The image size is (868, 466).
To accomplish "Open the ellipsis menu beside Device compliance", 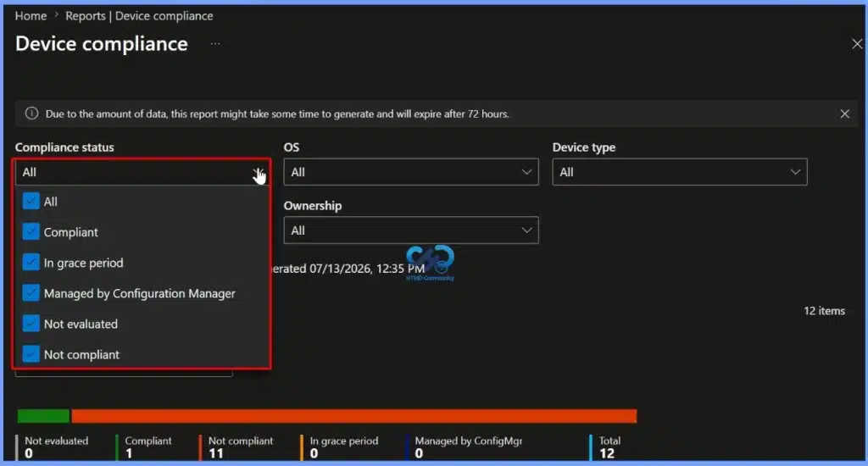I will 214,44.
